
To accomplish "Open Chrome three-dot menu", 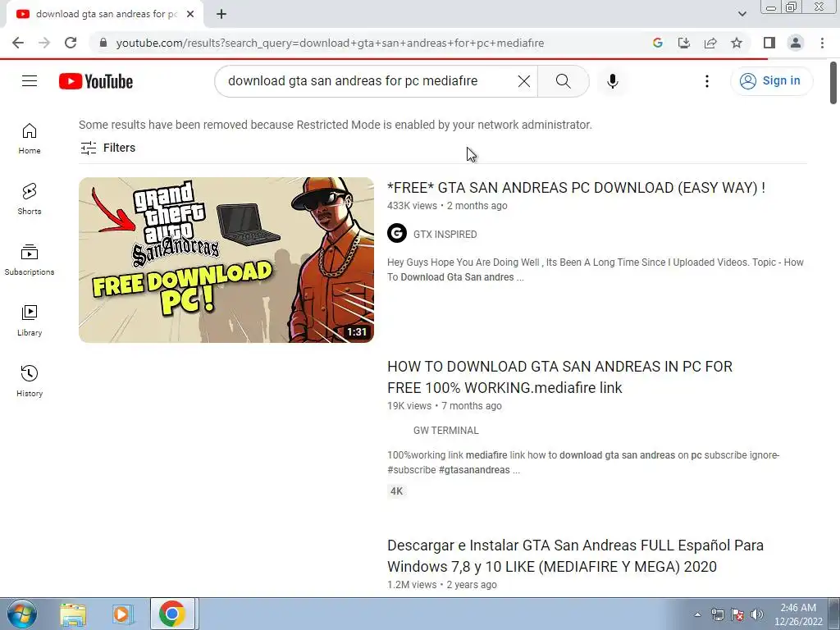I will (x=822, y=43).
